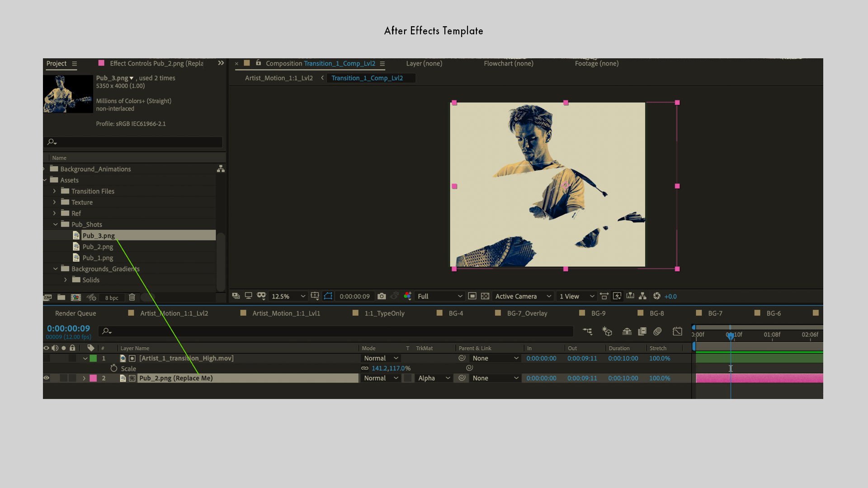Toggle the lock on the Composition tab
The height and width of the screenshot is (488, 868).
258,63
